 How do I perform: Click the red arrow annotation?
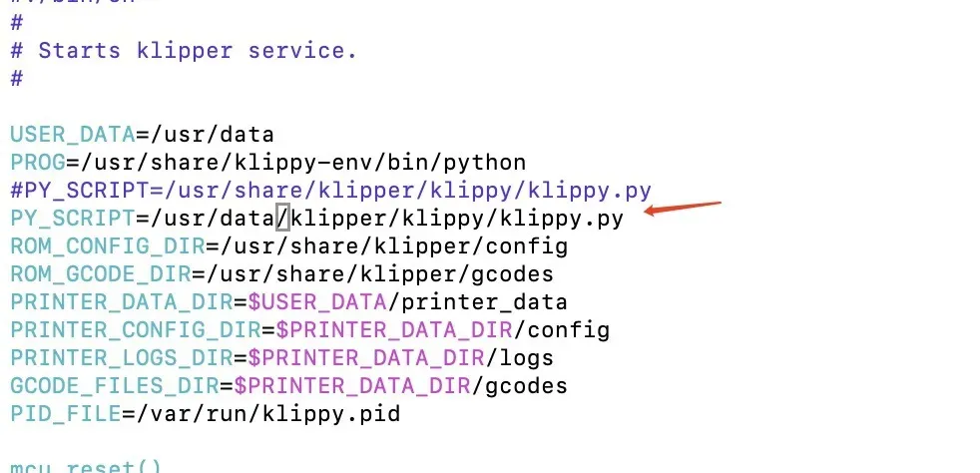(x=683, y=208)
